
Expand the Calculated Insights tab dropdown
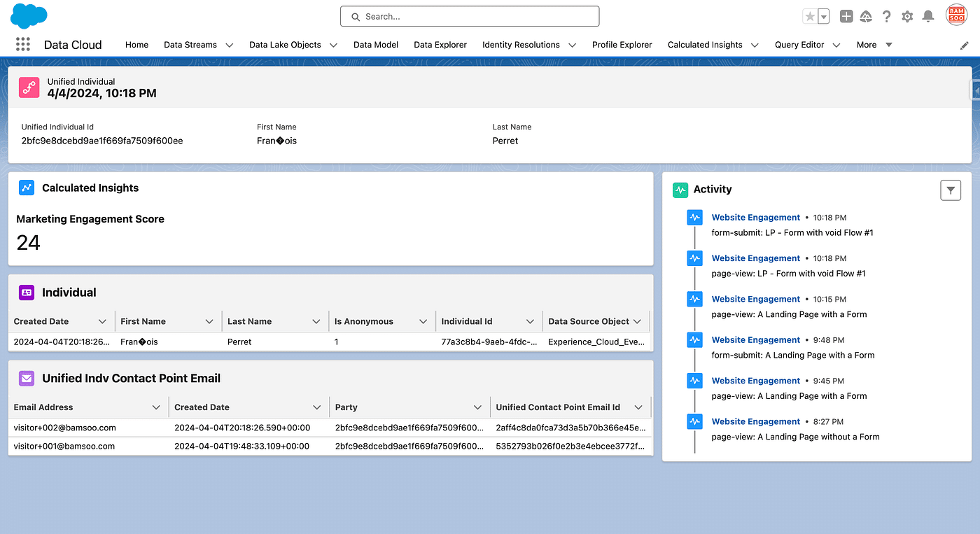pyautogui.click(x=755, y=45)
